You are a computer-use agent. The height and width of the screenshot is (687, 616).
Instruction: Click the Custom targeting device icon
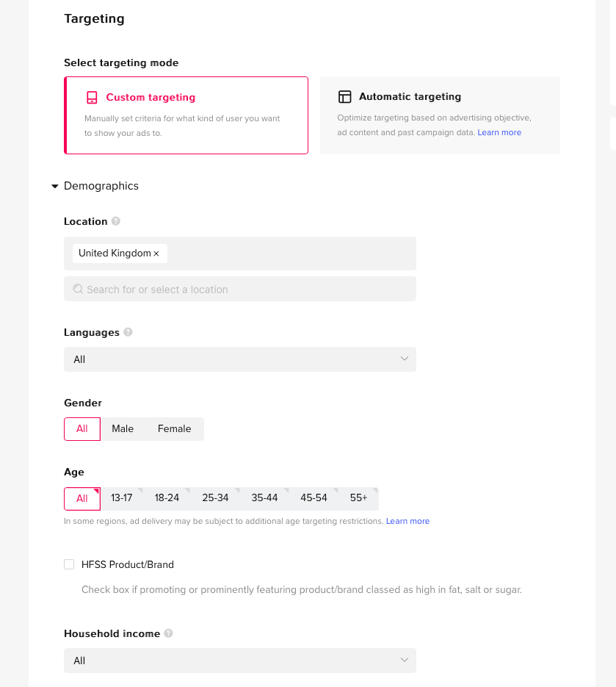coord(92,97)
